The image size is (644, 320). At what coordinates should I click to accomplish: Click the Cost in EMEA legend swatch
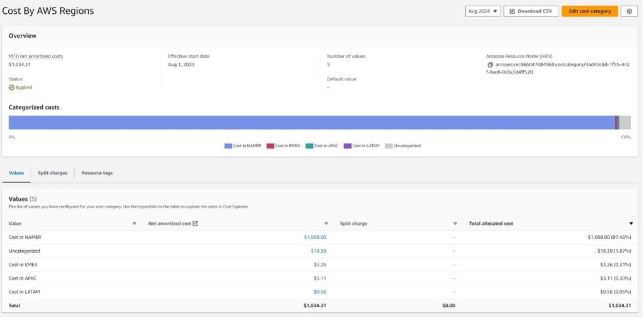click(x=270, y=146)
